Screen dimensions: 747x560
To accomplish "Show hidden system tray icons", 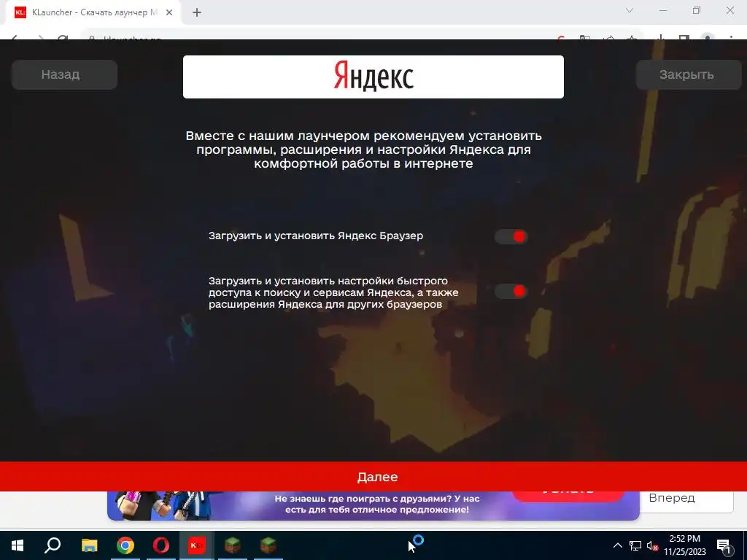I will tap(617, 545).
